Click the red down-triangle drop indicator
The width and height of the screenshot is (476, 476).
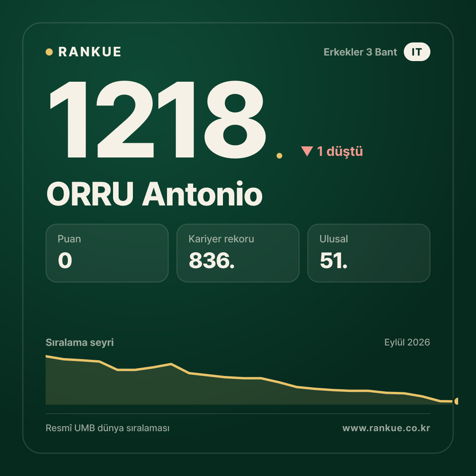pos(307,151)
